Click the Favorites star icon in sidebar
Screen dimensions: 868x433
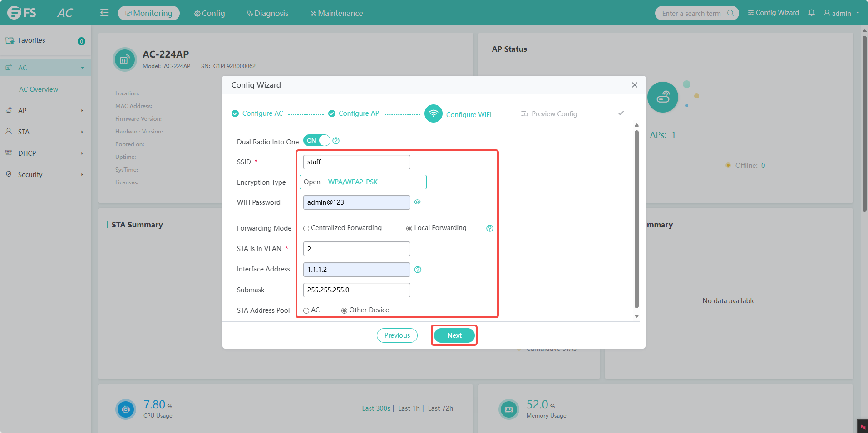point(10,40)
